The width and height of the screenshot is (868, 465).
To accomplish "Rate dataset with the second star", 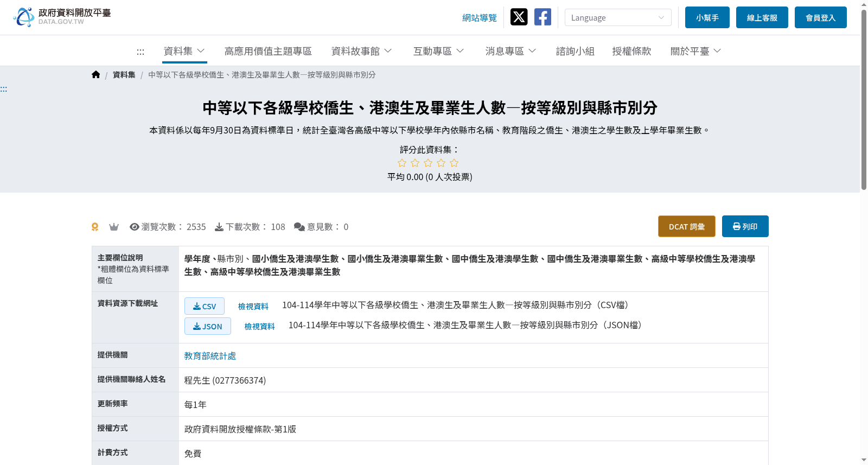I will tap(415, 163).
